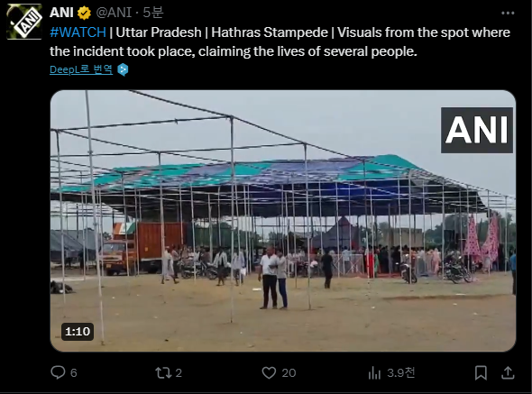Viewport: 532px width, 394px height.
Task: Open the #WATCH hashtag link
Action: click(78, 32)
